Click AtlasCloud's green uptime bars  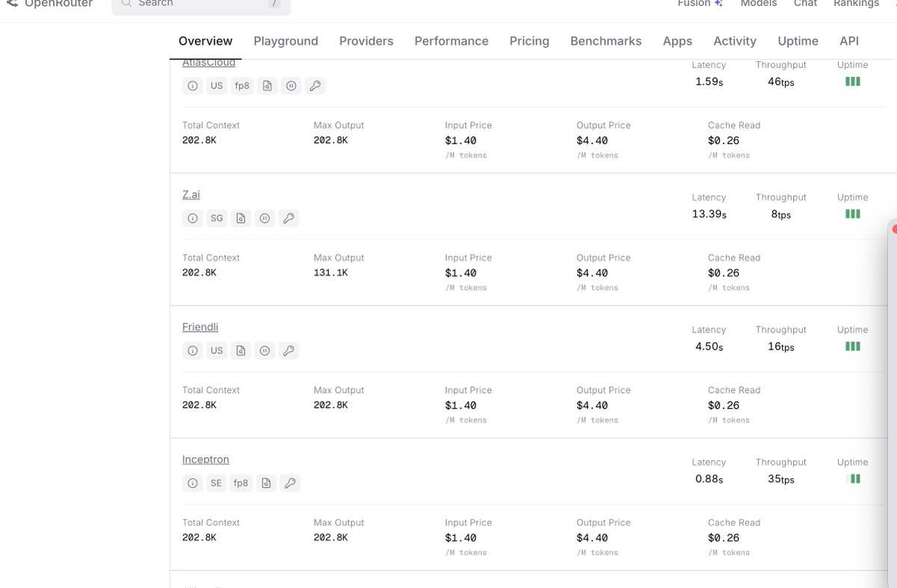(x=853, y=81)
